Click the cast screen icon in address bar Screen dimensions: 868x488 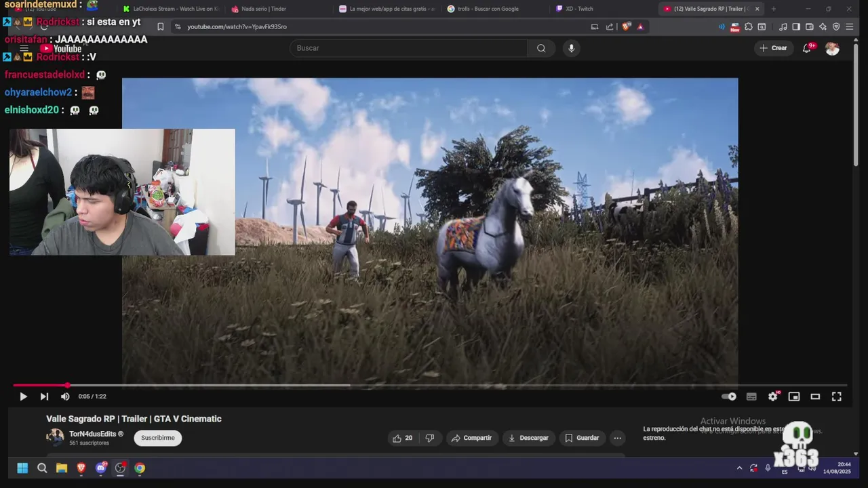coord(595,26)
